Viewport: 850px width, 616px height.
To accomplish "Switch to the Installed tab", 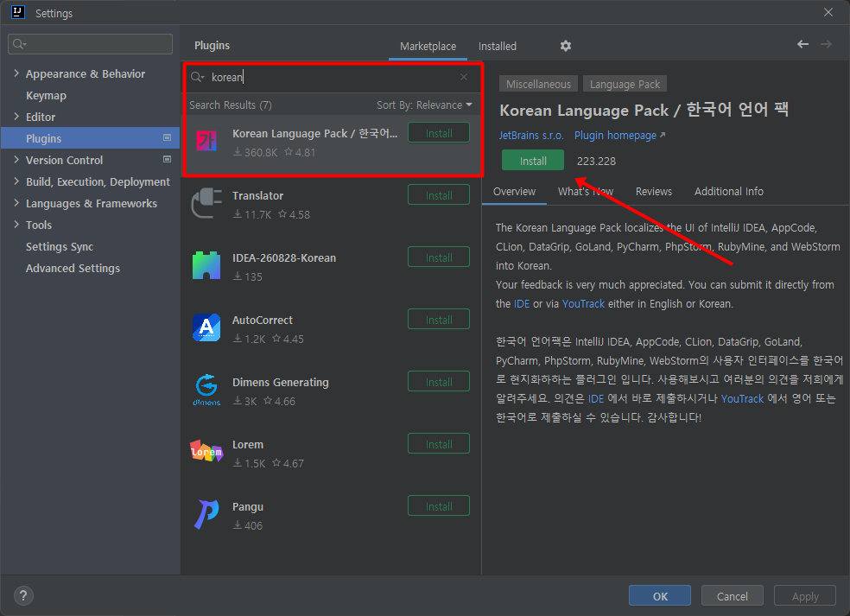I will coord(497,47).
